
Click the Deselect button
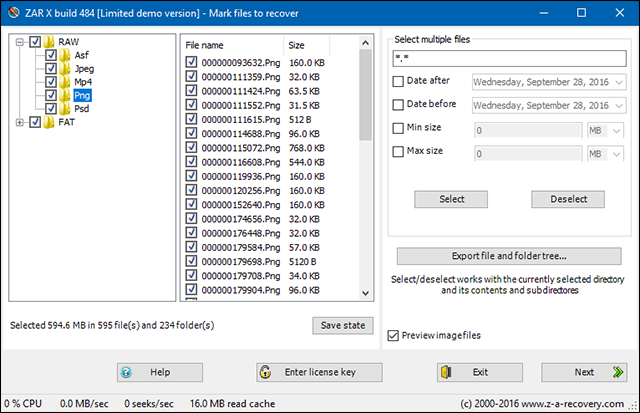(x=568, y=199)
